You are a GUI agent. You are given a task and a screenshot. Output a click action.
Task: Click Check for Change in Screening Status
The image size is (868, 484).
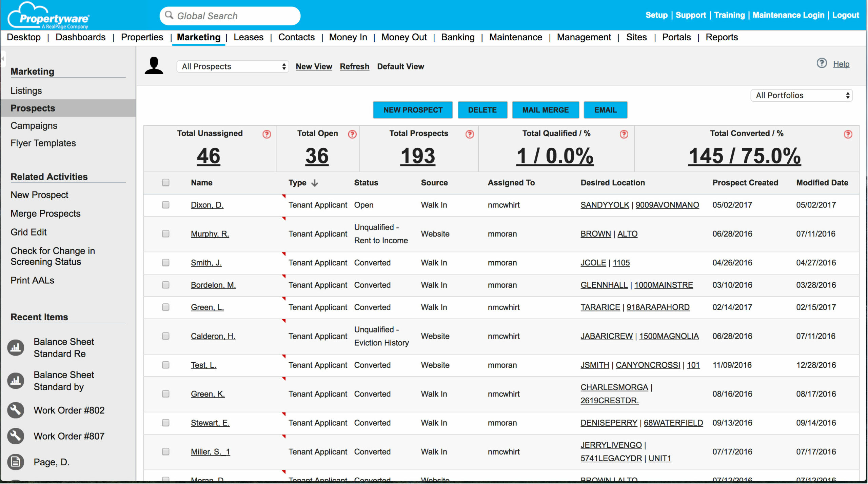point(53,256)
